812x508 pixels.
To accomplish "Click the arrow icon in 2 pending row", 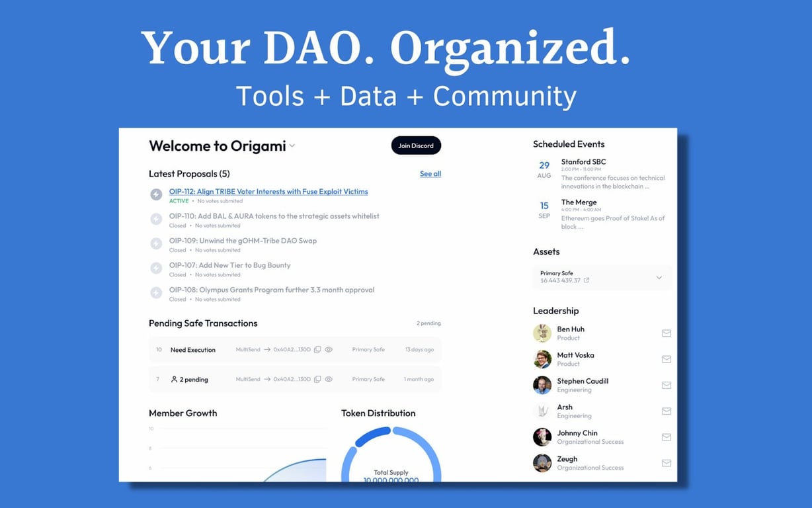I will [x=267, y=380].
